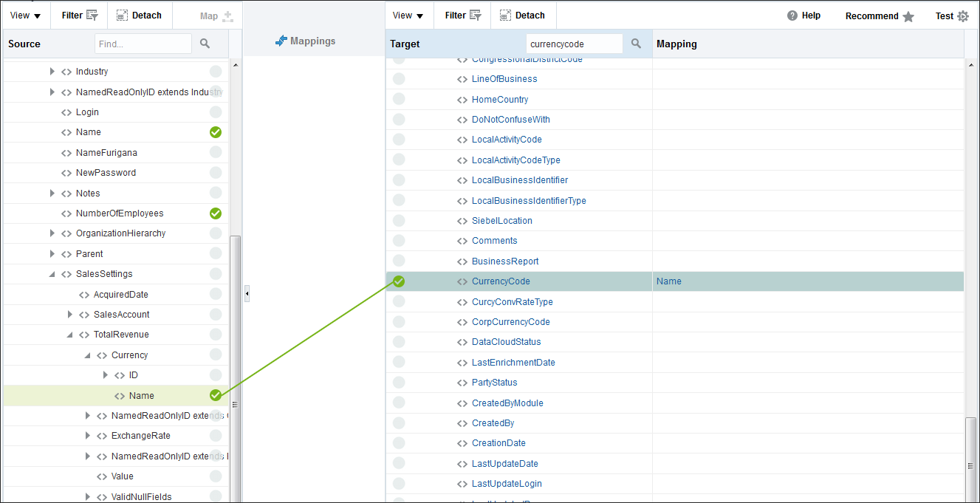This screenshot has width=980, height=503.
Task: Click the Detach button in the Source panel
Action: 139,15
